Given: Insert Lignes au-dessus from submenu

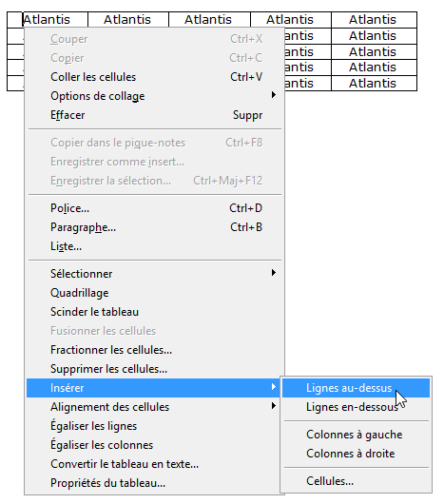Looking at the screenshot, I should pos(356,388).
